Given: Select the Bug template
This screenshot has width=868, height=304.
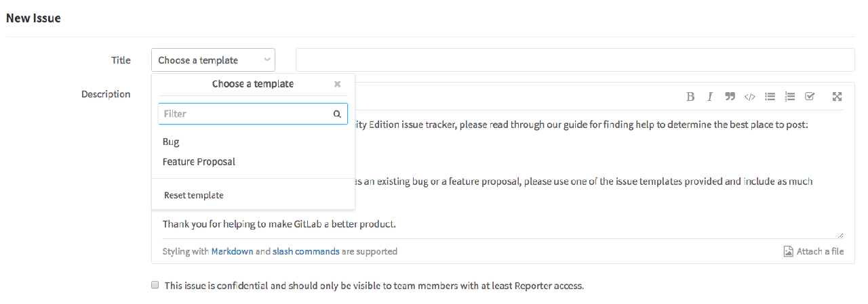Looking at the screenshot, I should [171, 142].
